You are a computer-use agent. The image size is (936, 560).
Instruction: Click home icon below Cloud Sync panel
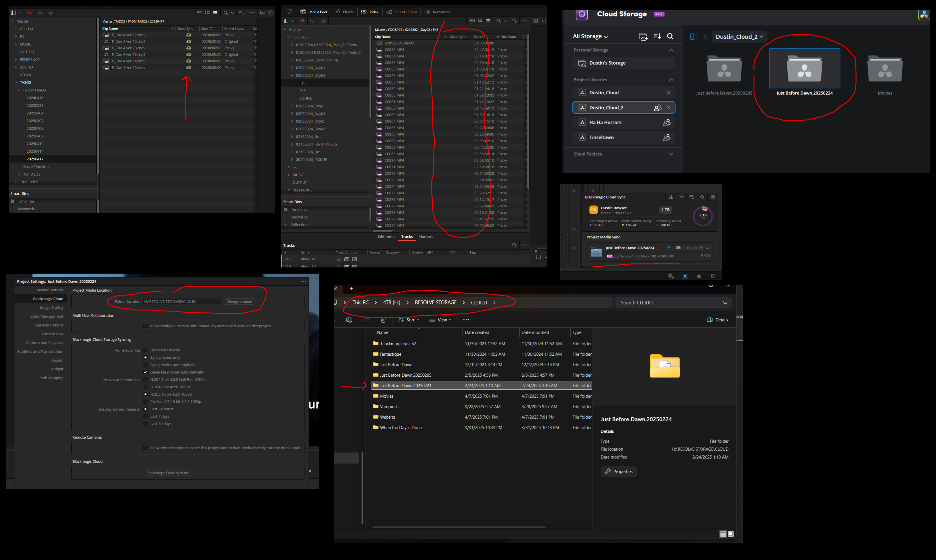pyautogui.click(x=699, y=276)
